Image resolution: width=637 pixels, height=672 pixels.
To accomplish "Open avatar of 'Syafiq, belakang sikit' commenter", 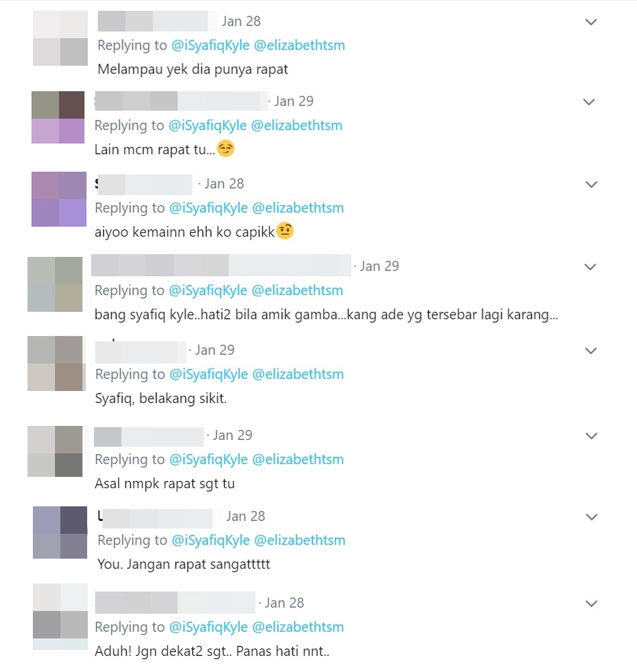I will [x=55, y=363].
